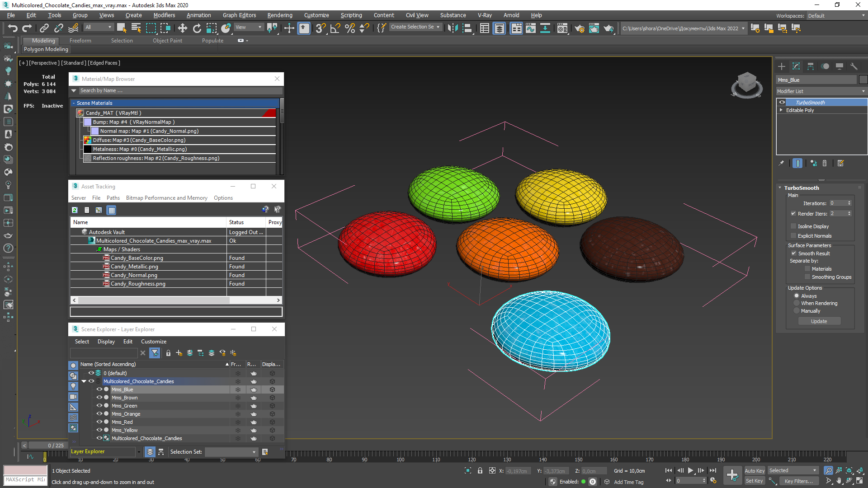Click the Auto Key button
This screenshot has height=488, width=868.
click(755, 471)
